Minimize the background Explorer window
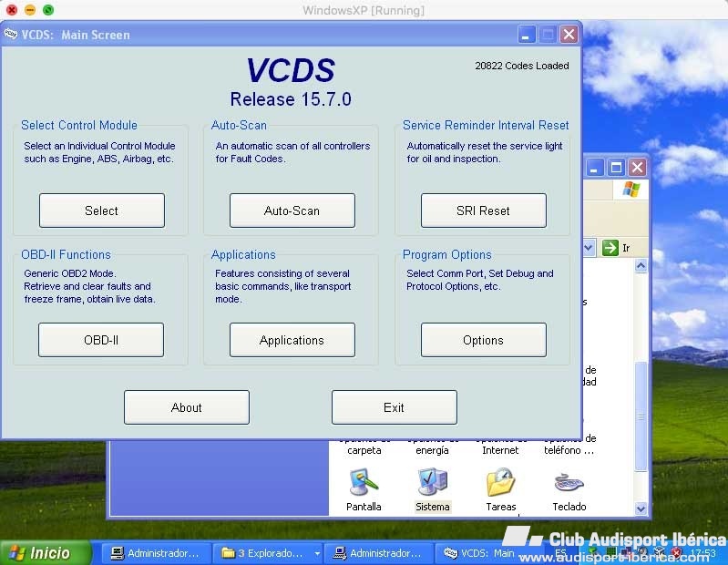This screenshot has width=728, height=565. (594, 167)
